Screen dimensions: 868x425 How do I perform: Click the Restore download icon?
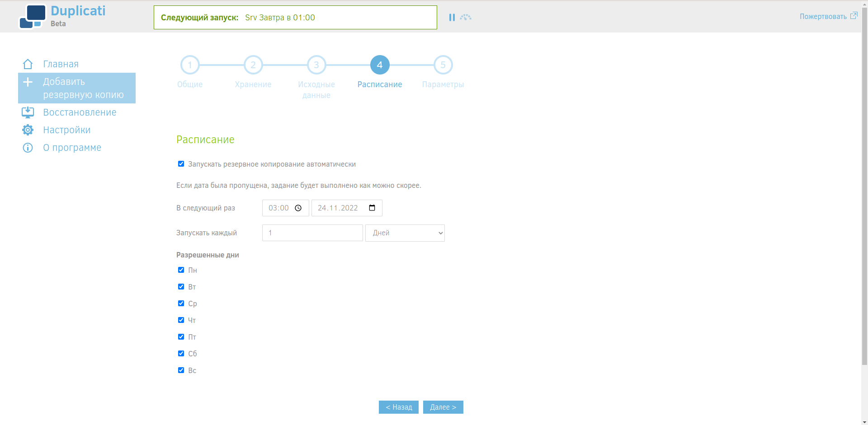point(28,112)
